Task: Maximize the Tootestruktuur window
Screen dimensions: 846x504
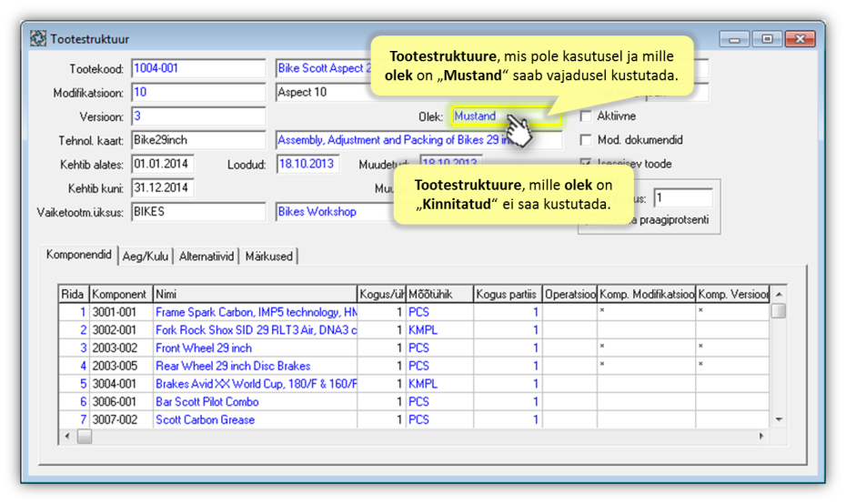Action: coord(767,39)
